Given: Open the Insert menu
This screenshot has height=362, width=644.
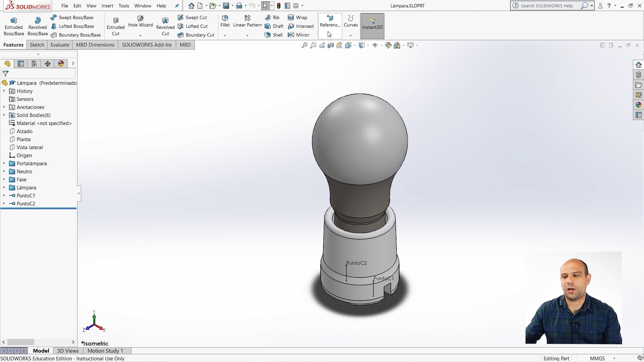Looking at the screenshot, I should [107, 6].
